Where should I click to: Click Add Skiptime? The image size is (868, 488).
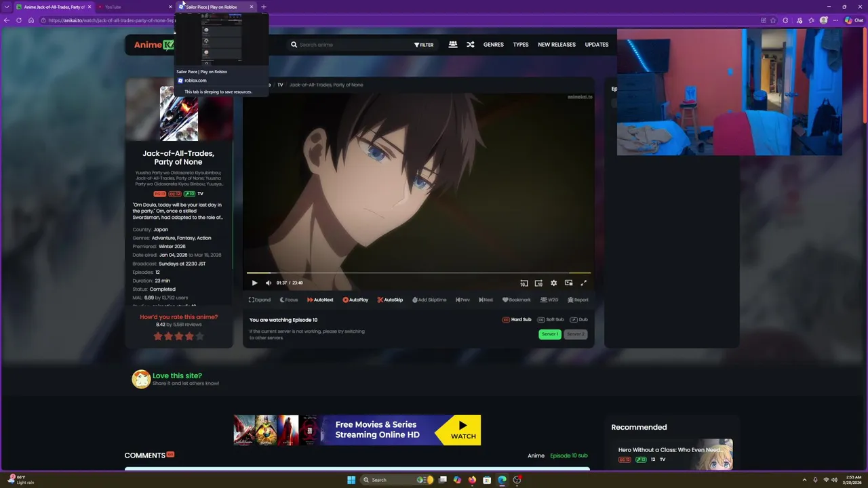pos(429,300)
